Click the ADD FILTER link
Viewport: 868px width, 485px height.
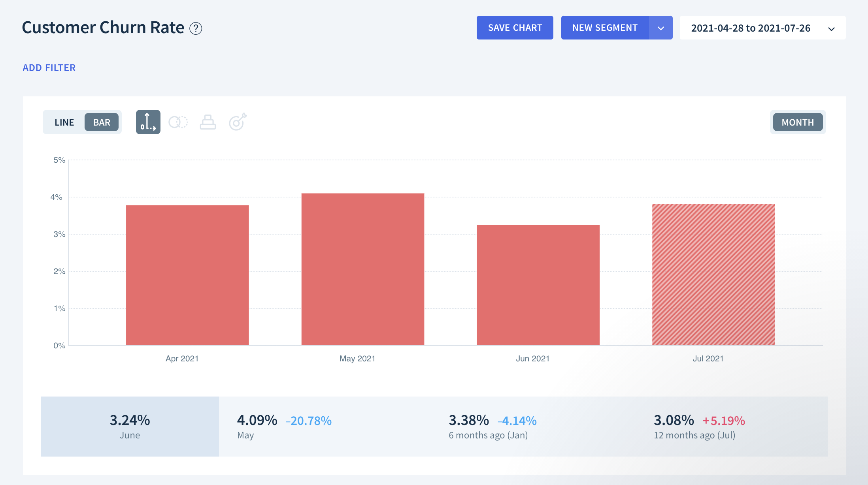[x=49, y=68]
